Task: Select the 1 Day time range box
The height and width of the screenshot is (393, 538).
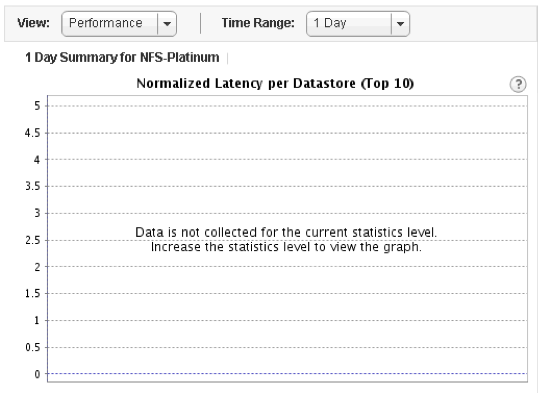Action: coord(358,24)
